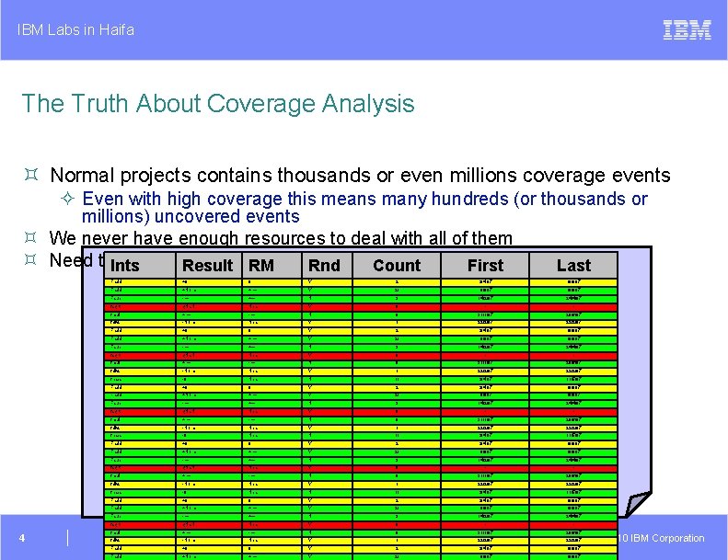Screen dimensions: 728x560
Task: Click the bullet marker before 'We never have'
Action: (30, 237)
